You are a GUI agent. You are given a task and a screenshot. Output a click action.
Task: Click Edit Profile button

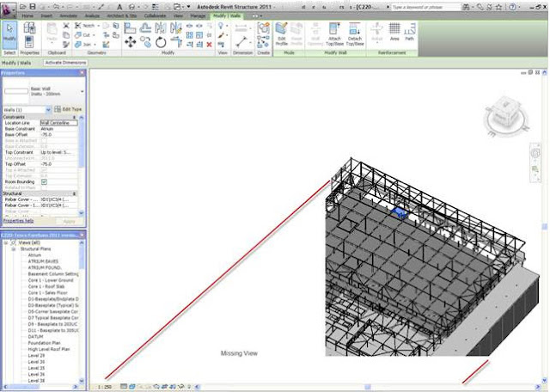[281, 34]
